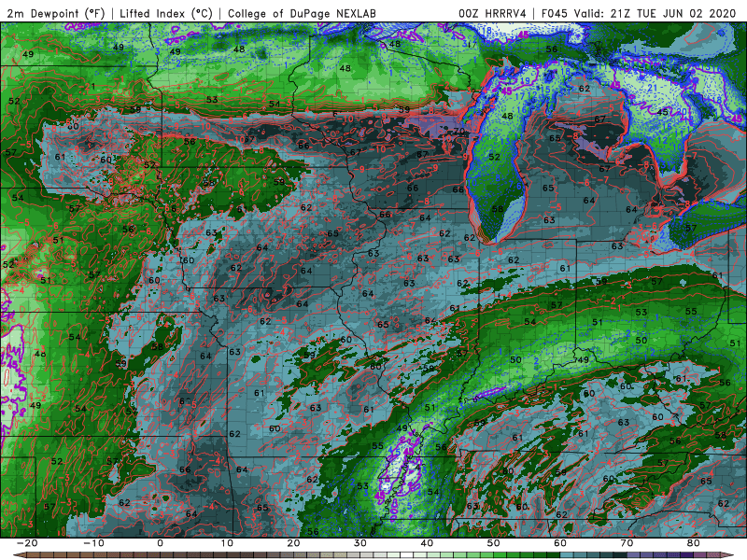Click the "0" label on color scale

(160, 543)
